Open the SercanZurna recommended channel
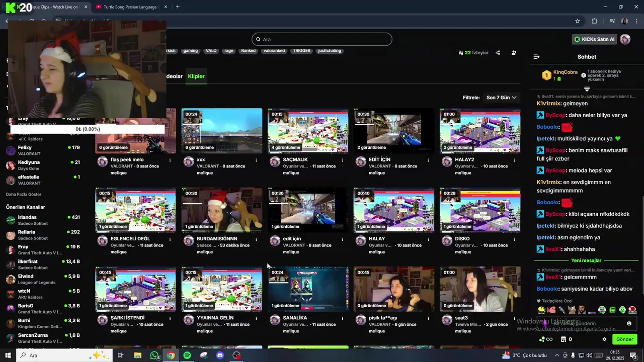This screenshot has height=362, width=644. pos(43,338)
